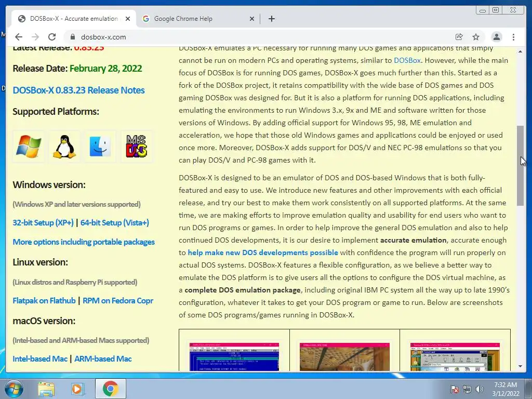
Task: Open the Windows Start menu orb
Action: click(x=14, y=389)
